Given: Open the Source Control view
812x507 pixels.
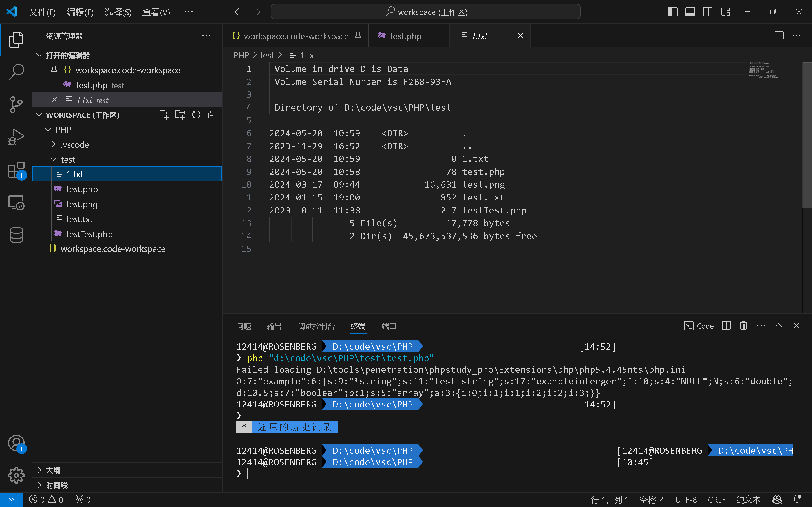Looking at the screenshot, I should [16, 104].
